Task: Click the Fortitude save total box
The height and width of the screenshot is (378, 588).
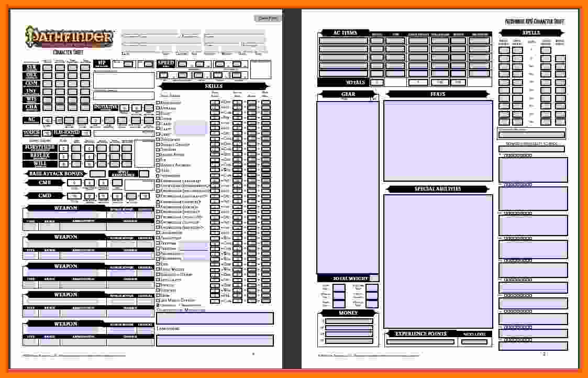Action: click(x=63, y=149)
